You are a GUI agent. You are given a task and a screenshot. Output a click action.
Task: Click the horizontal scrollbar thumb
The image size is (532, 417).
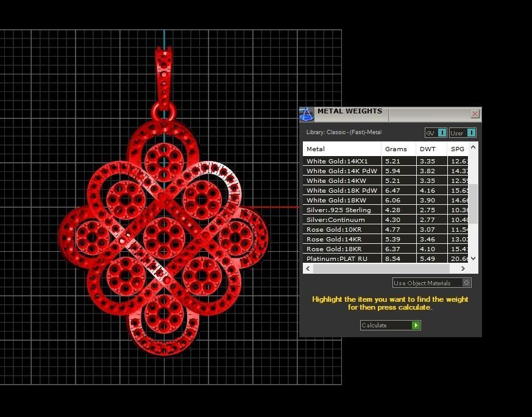[381, 268]
